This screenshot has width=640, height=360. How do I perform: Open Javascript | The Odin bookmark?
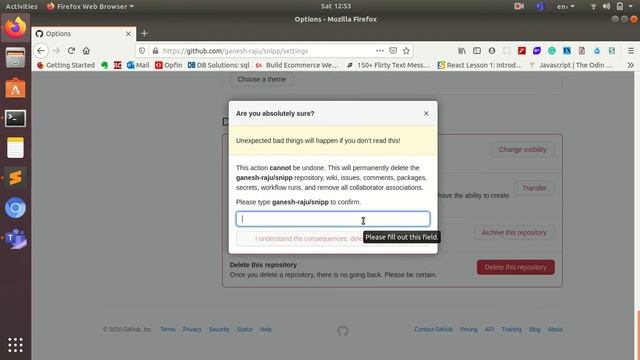click(x=571, y=65)
